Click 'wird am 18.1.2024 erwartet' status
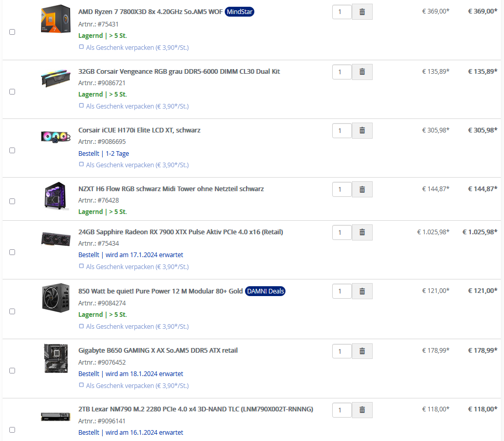Image resolution: width=504 pixels, height=441 pixels. (x=144, y=374)
